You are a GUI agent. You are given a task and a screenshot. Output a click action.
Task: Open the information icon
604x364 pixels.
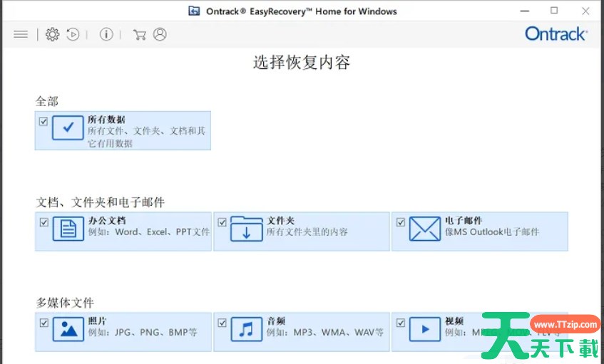[106, 35]
